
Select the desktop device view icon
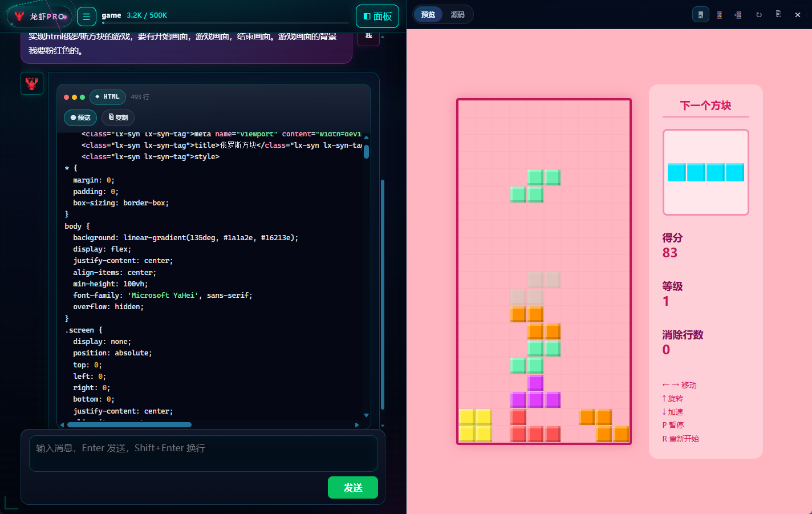[x=701, y=15]
